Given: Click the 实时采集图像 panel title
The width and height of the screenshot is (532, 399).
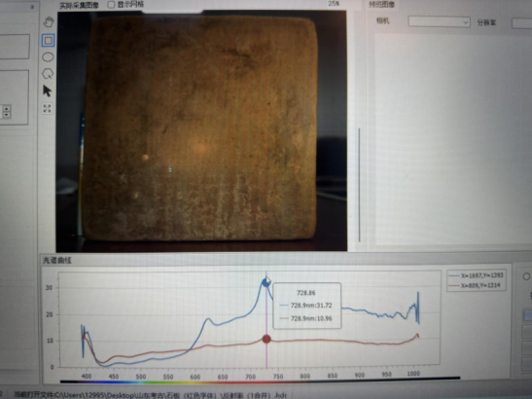Looking at the screenshot, I should 79,6.
